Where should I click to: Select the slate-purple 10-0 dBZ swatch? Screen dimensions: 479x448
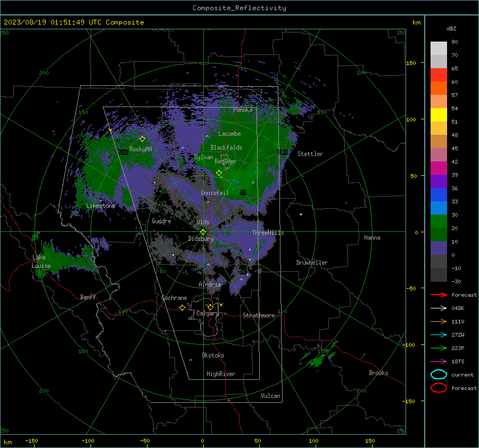(x=439, y=248)
